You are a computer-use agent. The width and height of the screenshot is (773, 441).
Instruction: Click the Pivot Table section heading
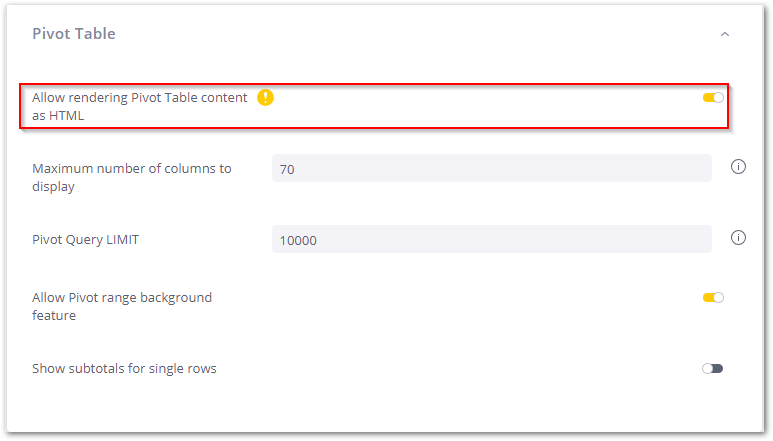point(74,34)
